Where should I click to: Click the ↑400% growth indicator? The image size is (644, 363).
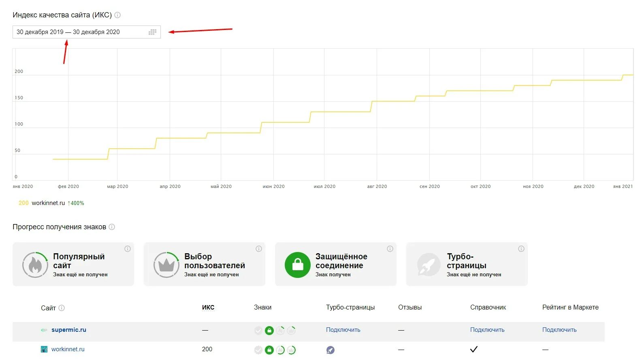pos(76,203)
